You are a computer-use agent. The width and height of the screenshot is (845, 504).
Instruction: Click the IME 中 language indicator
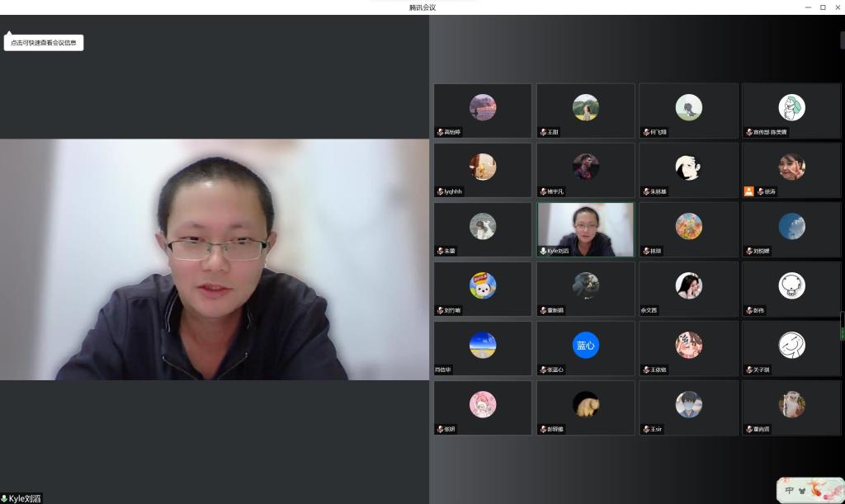tap(790, 490)
